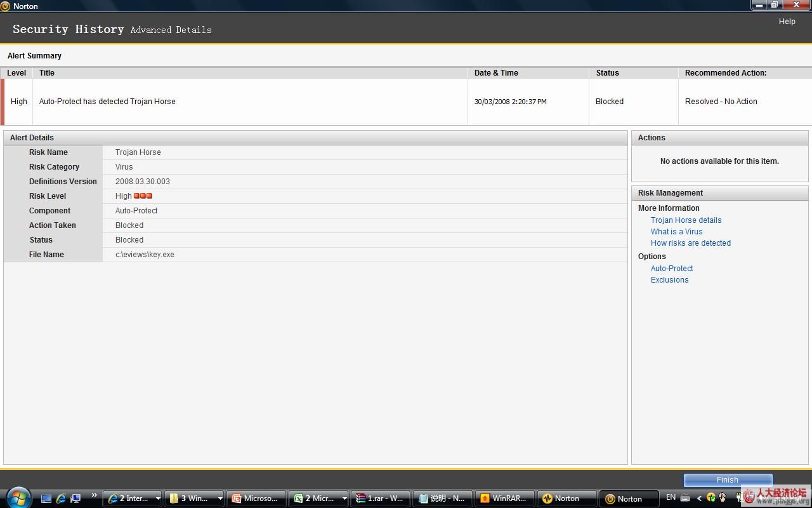Click the Recommended Action column header
Viewport: 812px width, 508px height.
pos(745,73)
